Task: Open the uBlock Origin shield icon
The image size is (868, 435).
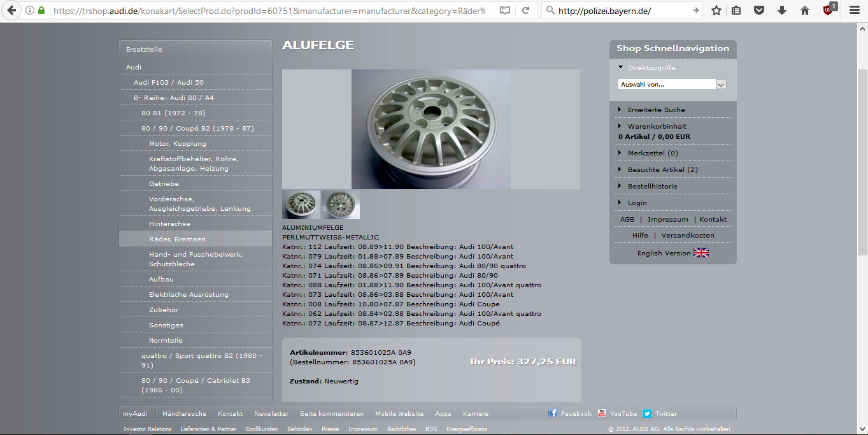Action: point(828,10)
